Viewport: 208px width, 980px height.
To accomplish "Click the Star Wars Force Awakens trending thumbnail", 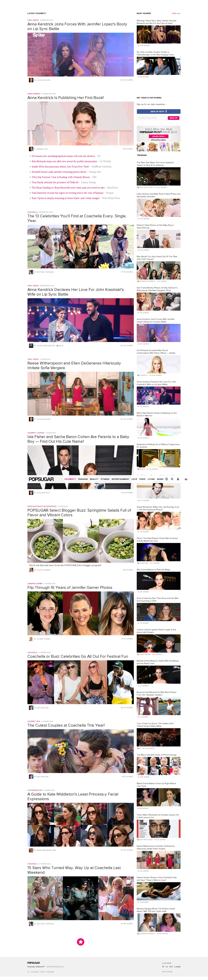I will pyautogui.click(x=158, y=176).
